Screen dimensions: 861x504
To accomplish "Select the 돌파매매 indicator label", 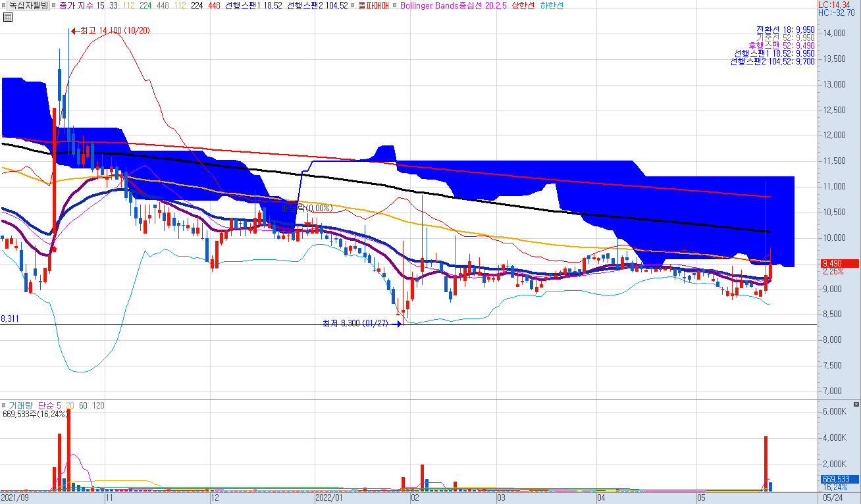I will pyautogui.click(x=373, y=5).
